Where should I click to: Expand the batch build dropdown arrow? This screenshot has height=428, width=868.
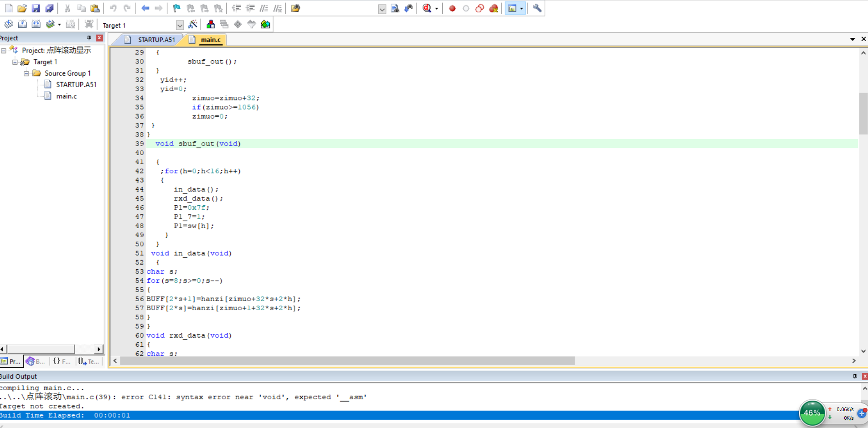click(x=59, y=25)
